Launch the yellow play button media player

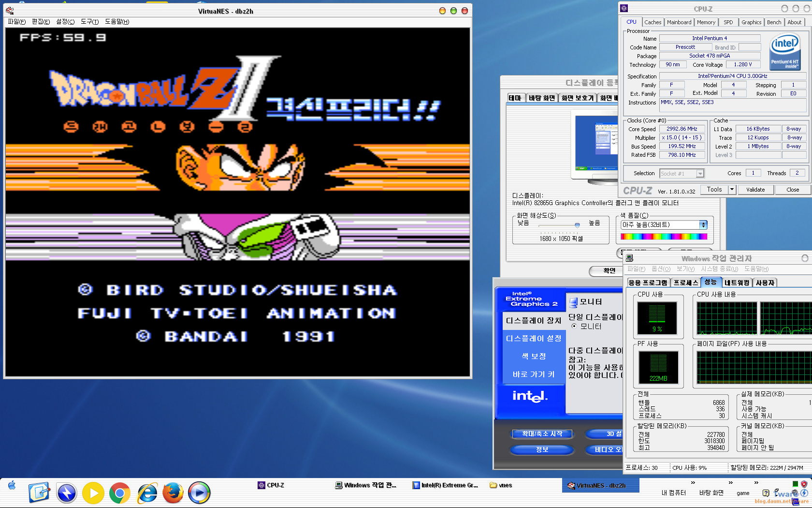tap(93, 493)
